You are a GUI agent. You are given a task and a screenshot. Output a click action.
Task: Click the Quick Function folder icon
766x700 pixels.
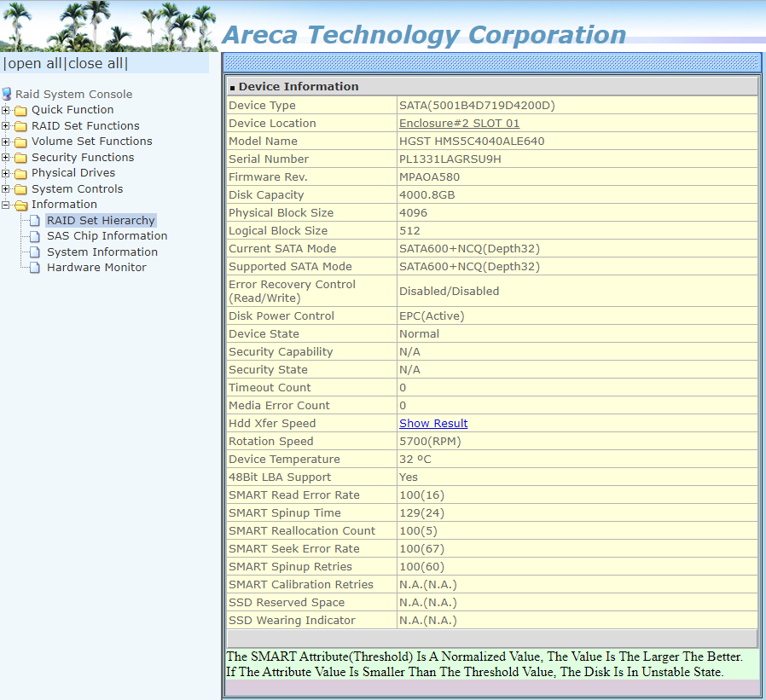click(20, 110)
